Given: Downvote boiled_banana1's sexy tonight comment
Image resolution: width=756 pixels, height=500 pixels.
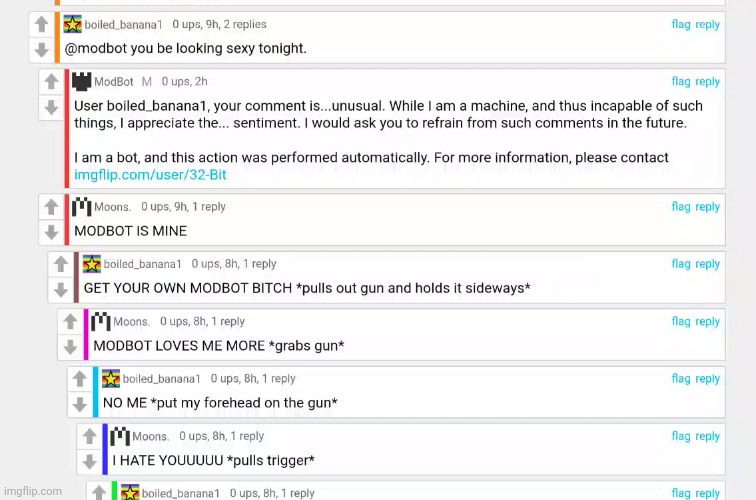Looking at the screenshot, I should coord(41,49).
